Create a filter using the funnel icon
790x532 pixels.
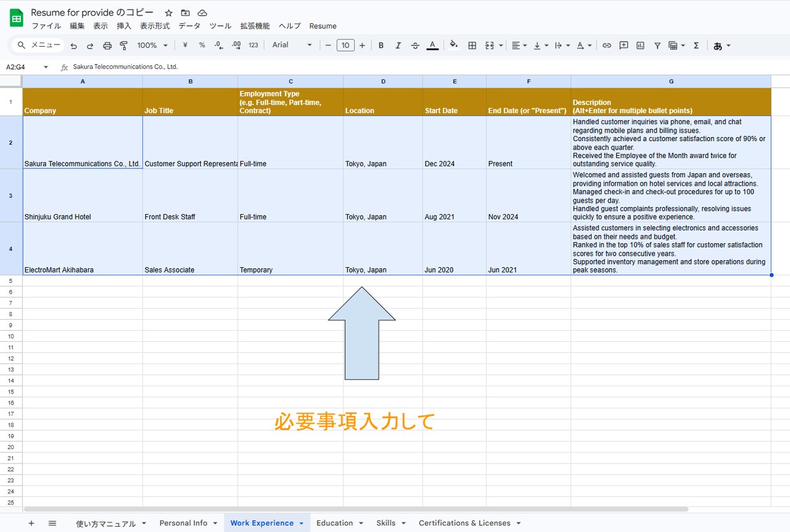(657, 45)
